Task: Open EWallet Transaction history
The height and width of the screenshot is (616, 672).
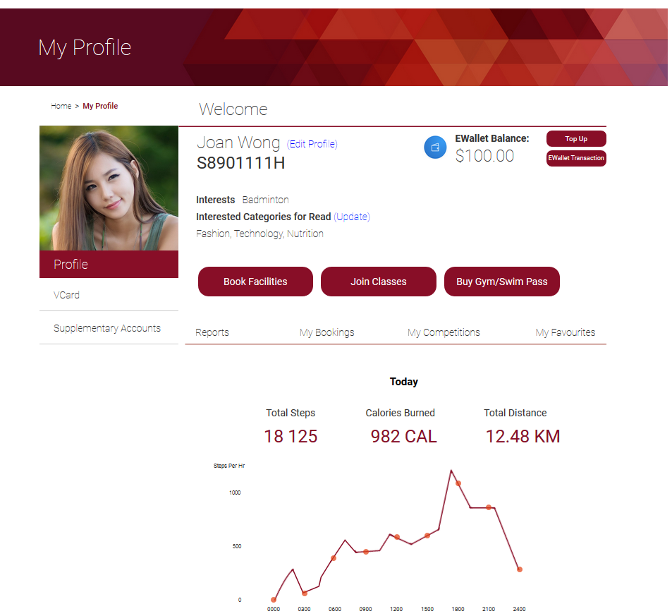Action: (x=576, y=158)
